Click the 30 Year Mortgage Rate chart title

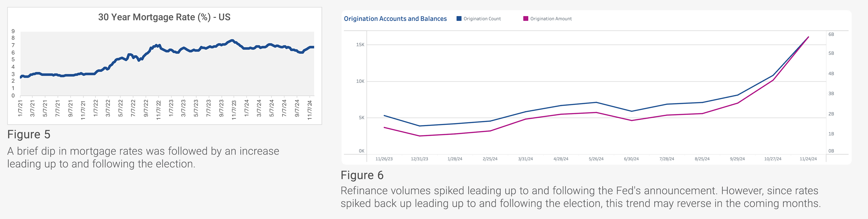coord(164,17)
